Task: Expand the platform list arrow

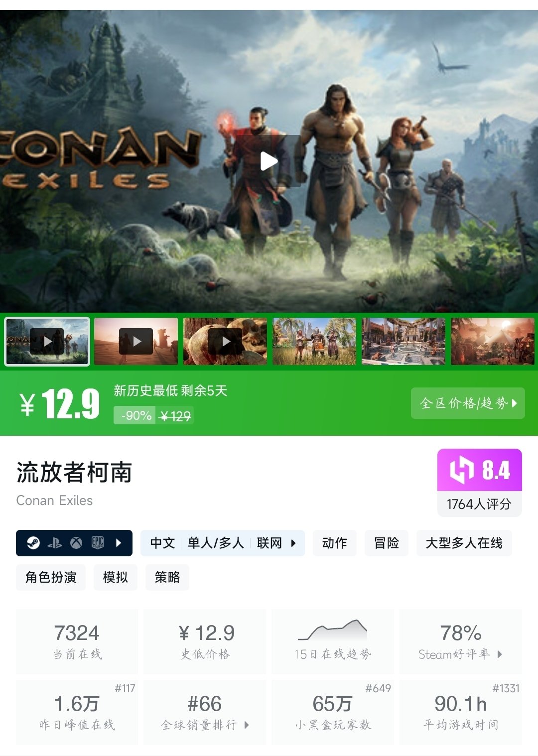Action: click(119, 543)
